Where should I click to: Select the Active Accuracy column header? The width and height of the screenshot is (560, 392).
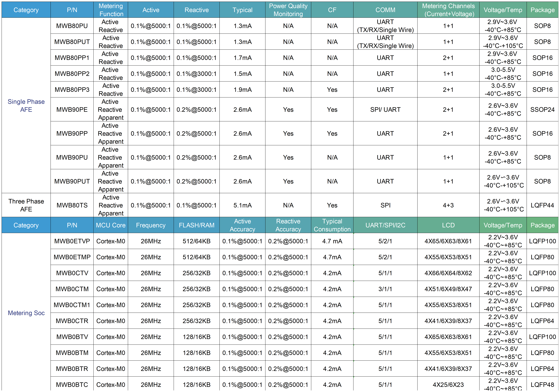tap(242, 225)
